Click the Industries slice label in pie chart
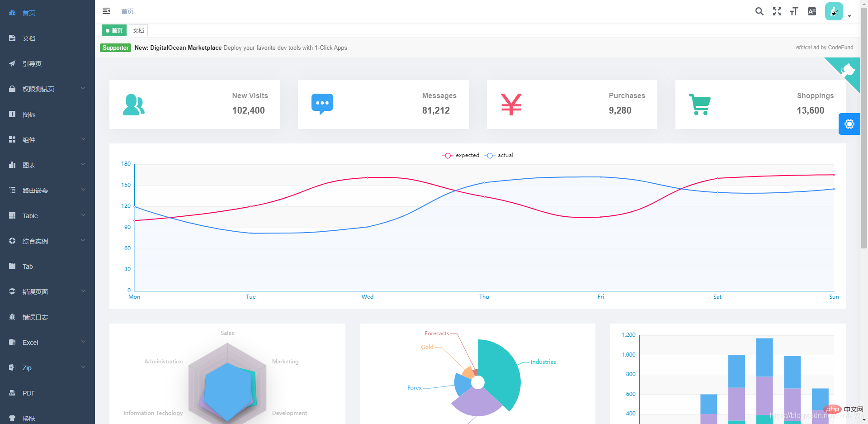The image size is (868, 424). pos(543,362)
